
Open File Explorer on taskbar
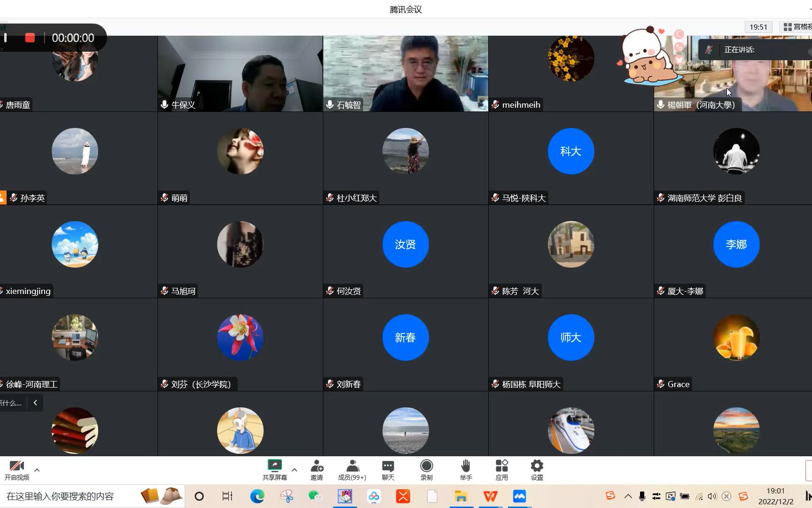461,496
